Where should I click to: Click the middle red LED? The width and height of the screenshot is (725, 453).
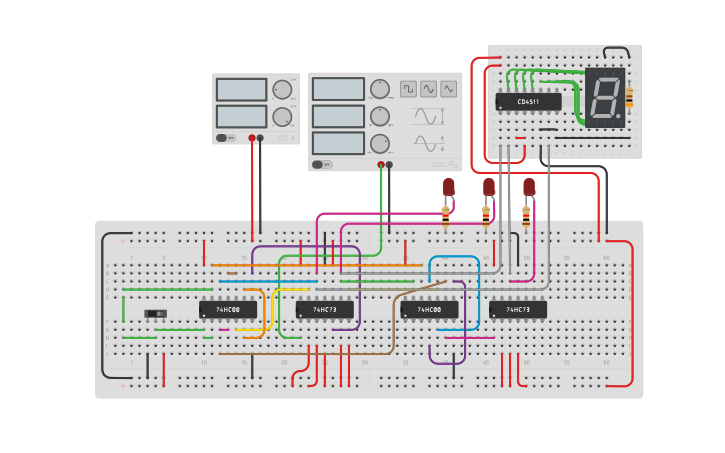(489, 186)
